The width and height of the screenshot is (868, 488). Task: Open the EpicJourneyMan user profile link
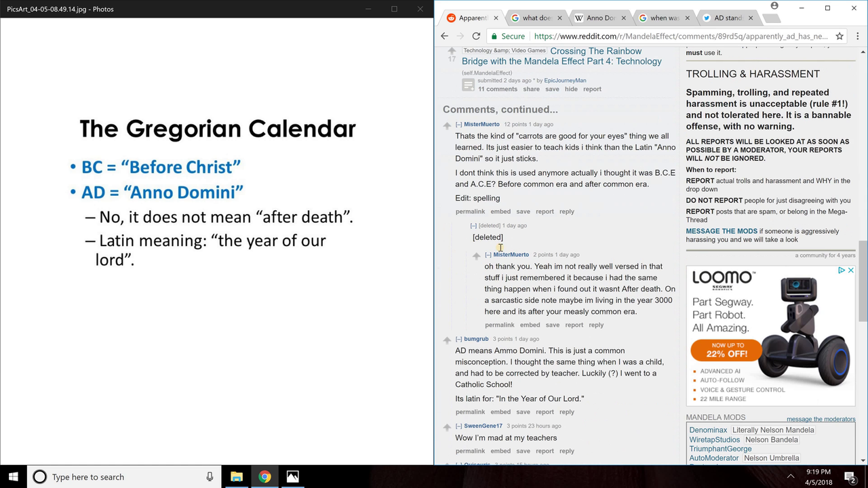[565, 81]
